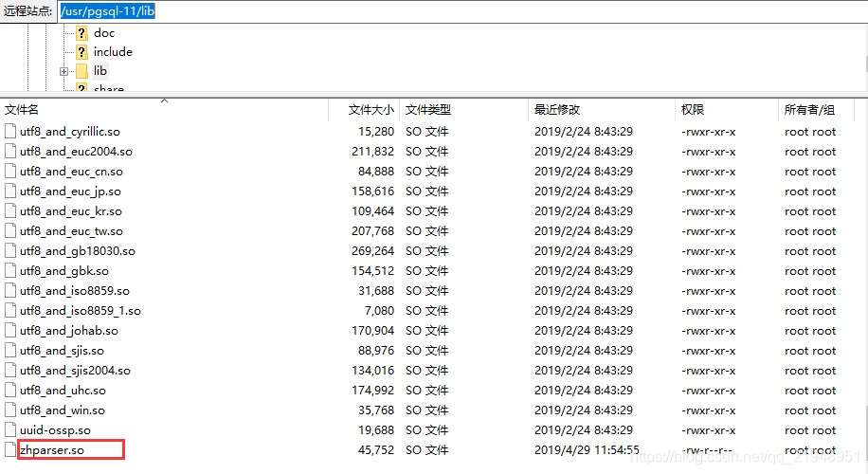Select file utf8_and_euc_jp.so
The height and width of the screenshot is (474, 868).
tap(70, 191)
